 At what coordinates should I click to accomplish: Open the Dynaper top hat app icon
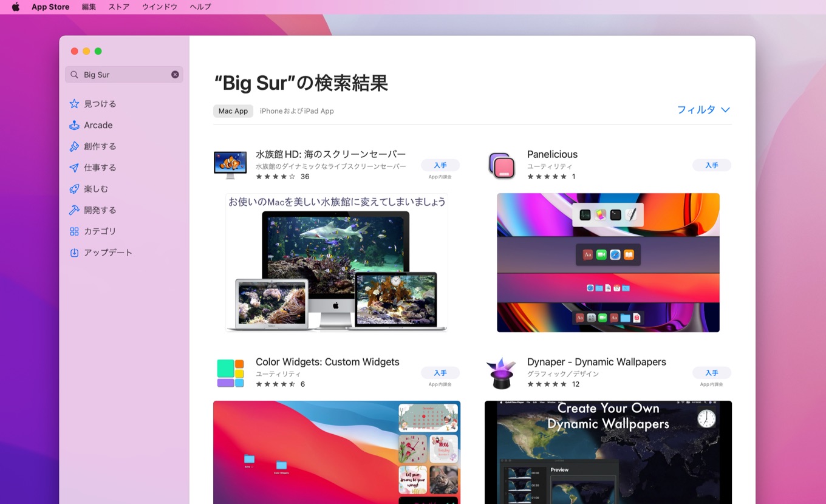(x=502, y=373)
